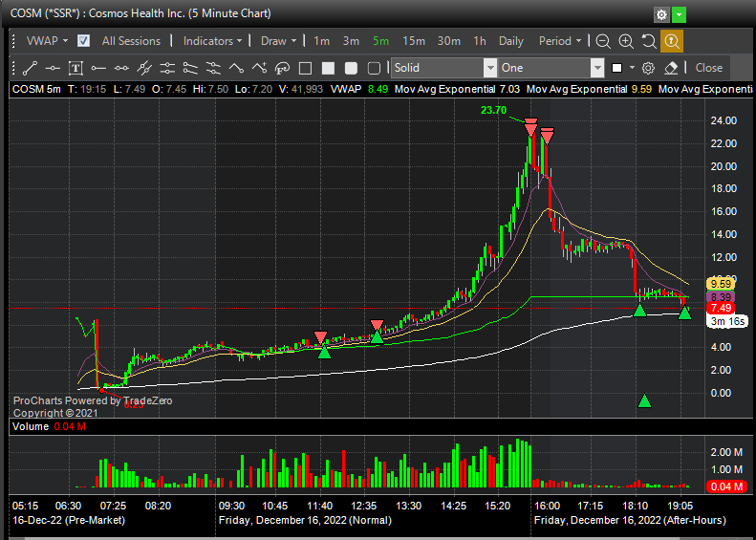
Task: Click the red sell marker at the 23.70 peak
Action: (530, 127)
